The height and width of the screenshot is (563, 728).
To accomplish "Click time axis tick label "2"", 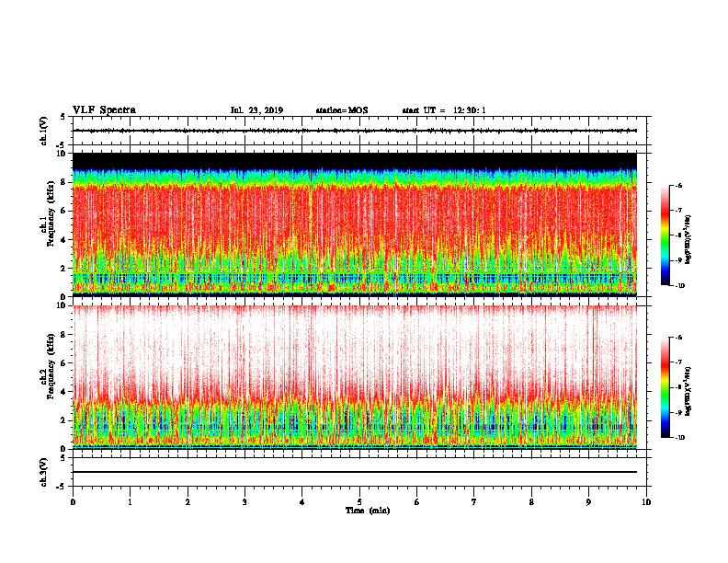I will point(188,502).
